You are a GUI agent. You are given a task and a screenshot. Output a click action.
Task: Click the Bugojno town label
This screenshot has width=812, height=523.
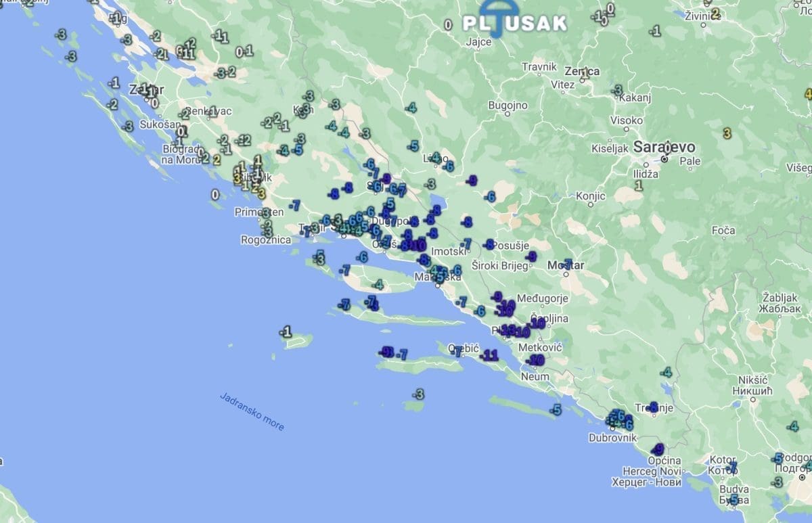coord(507,105)
